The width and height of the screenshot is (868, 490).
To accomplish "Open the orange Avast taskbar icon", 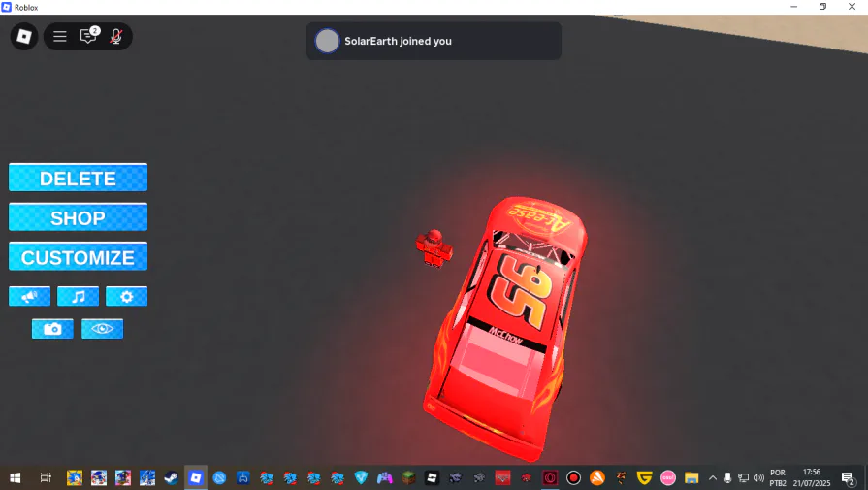I will click(597, 477).
